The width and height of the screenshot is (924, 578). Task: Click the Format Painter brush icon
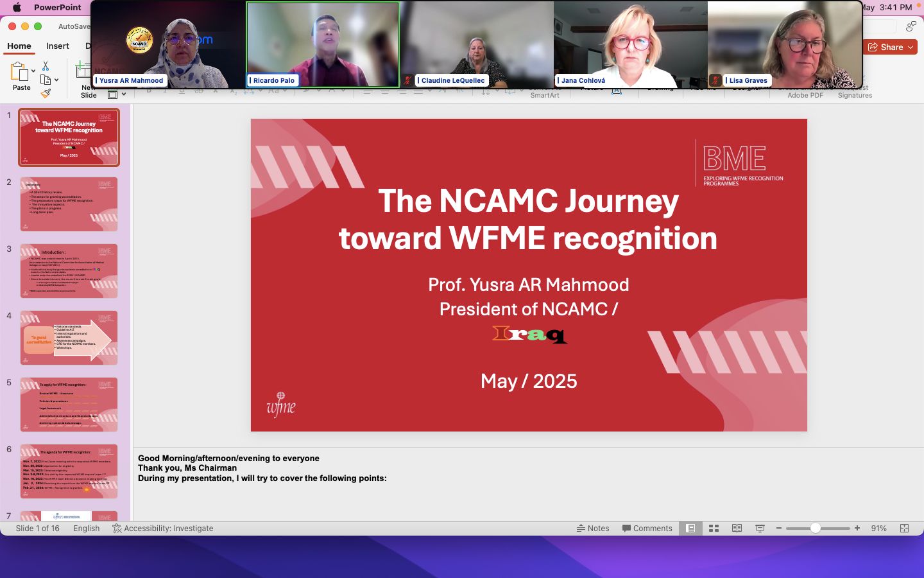[x=46, y=93]
